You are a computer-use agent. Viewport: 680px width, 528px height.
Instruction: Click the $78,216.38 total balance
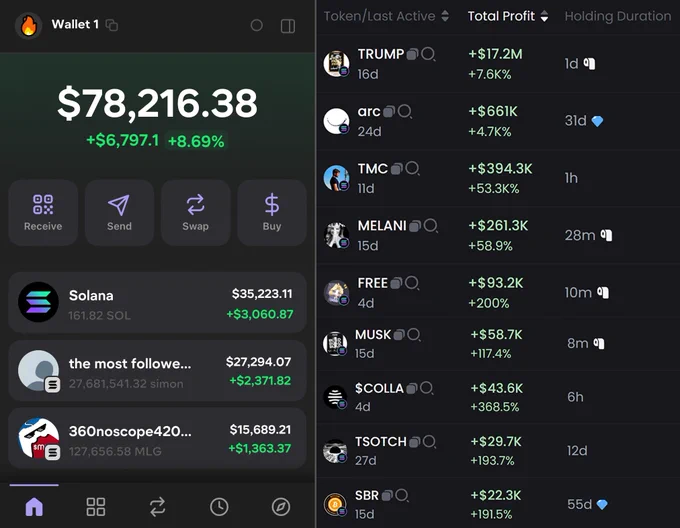157,103
